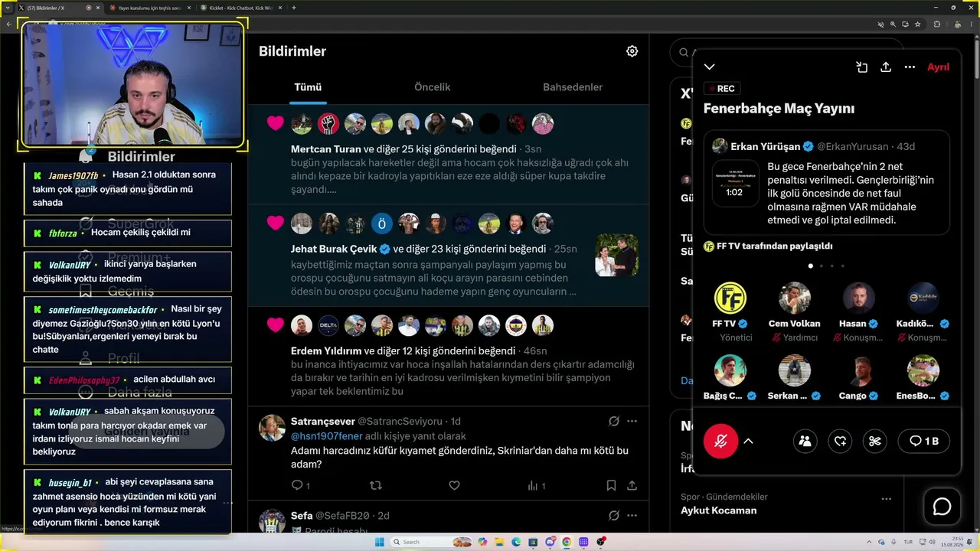Leave the space with Ayrıl

[x=938, y=67]
